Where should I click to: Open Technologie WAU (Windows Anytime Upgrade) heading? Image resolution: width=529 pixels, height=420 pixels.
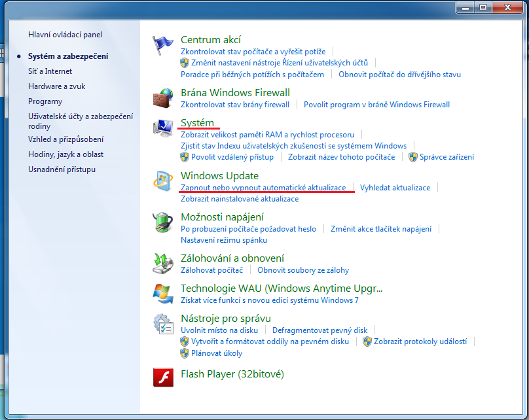point(282,289)
